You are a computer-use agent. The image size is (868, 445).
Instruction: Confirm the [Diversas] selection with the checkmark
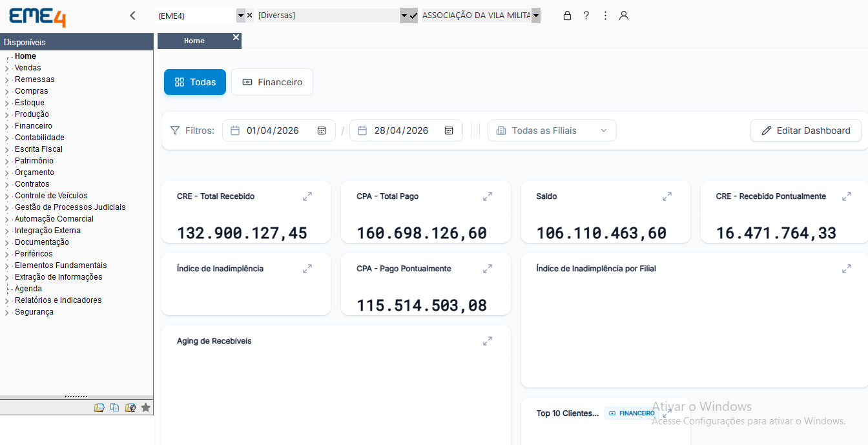413,16
